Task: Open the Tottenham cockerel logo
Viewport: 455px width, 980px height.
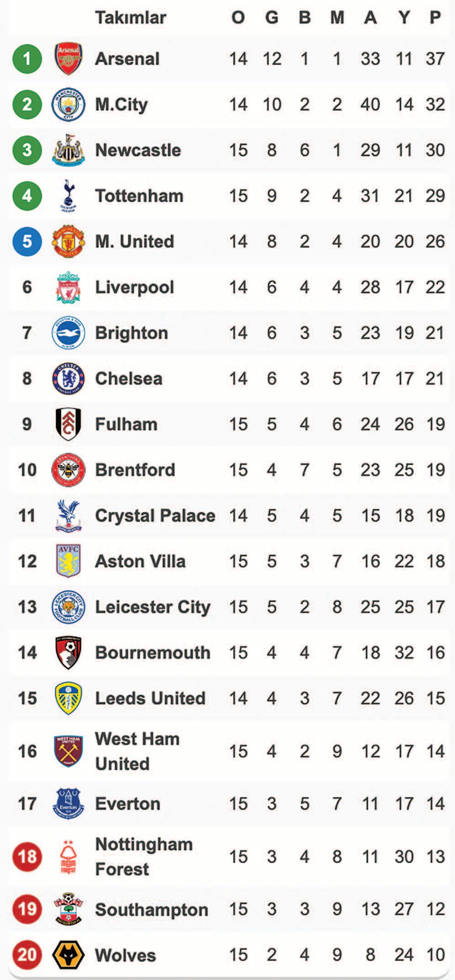Action: point(68,196)
